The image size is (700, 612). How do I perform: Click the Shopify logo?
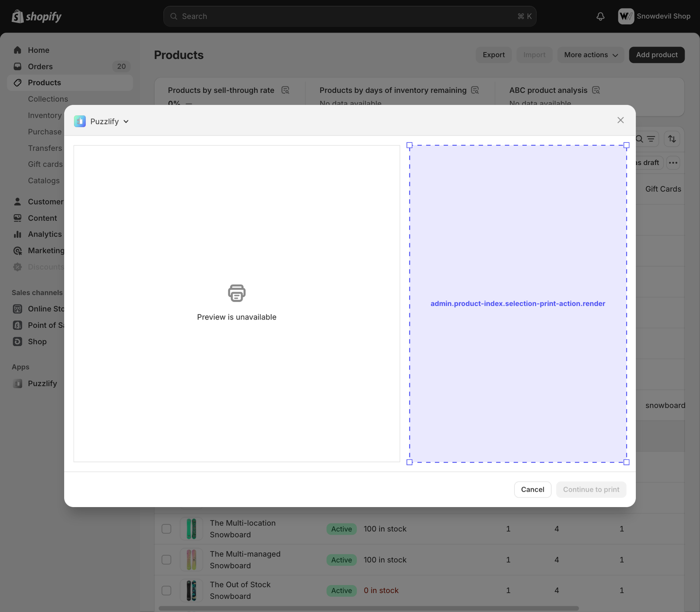coord(36,16)
